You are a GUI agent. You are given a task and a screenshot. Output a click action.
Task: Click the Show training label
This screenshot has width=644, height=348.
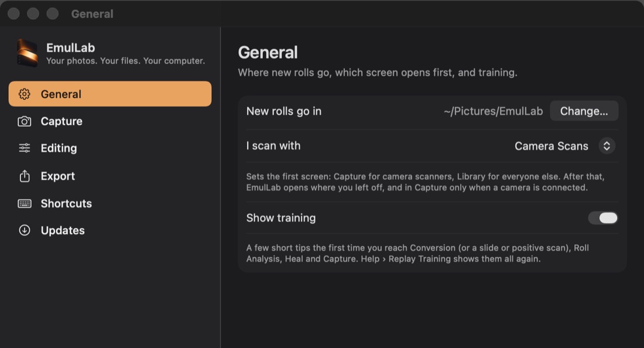coord(281,218)
